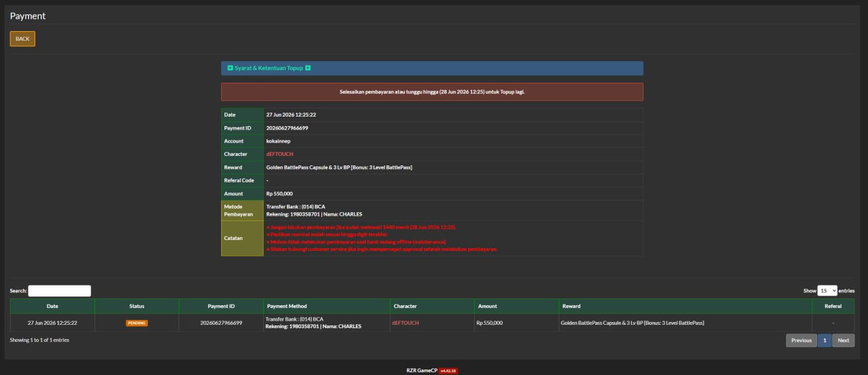
Task: Click table row date 27 Jun 2026 12:25:22
Action: [x=52, y=323]
